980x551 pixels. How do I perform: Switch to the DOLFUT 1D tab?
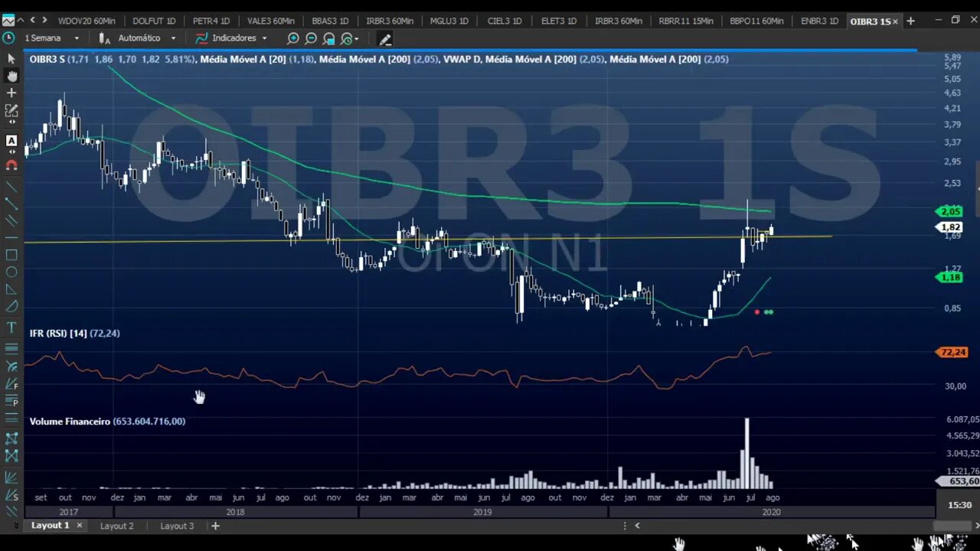pos(154,21)
